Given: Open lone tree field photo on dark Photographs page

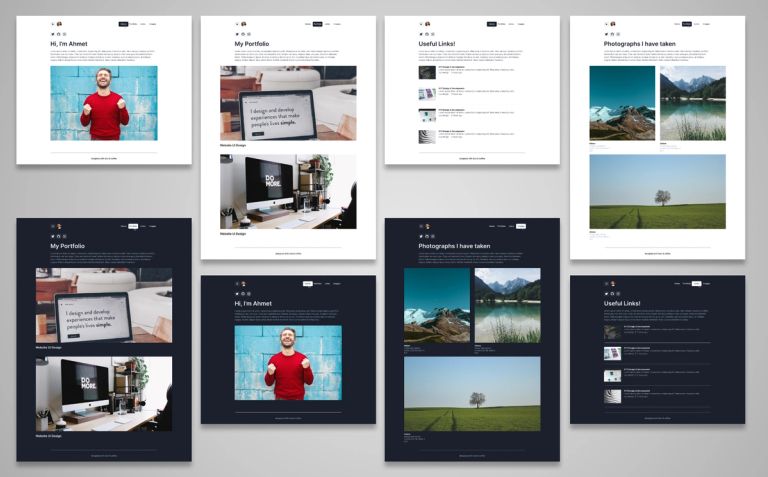Looking at the screenshot, I should 472,394.
